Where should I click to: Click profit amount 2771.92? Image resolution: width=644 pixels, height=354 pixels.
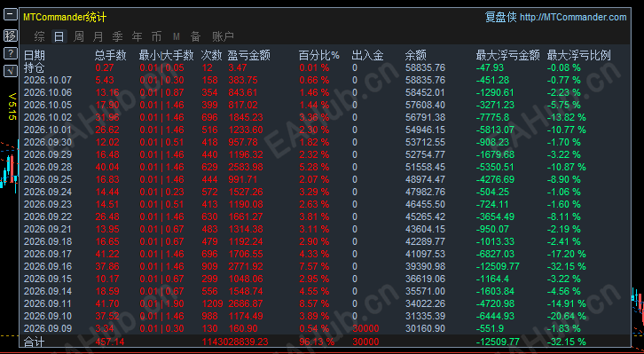click(245, 266)
